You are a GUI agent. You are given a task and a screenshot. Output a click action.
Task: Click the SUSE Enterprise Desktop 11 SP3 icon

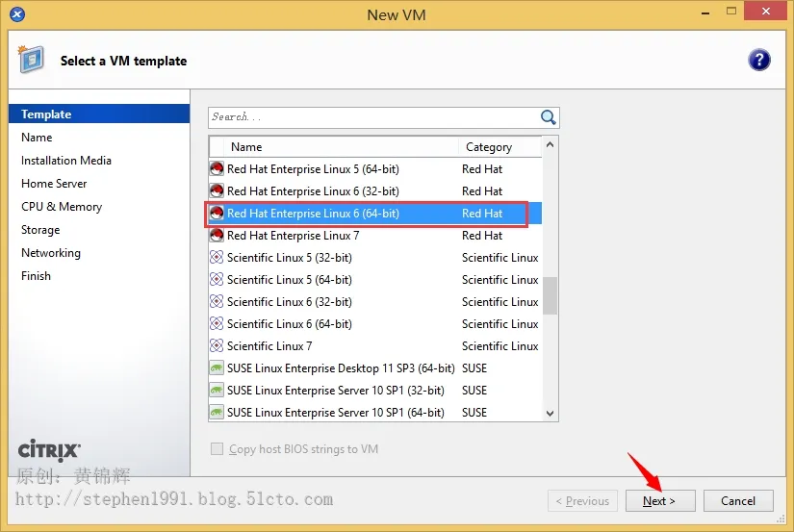click(x=217, y=368)
